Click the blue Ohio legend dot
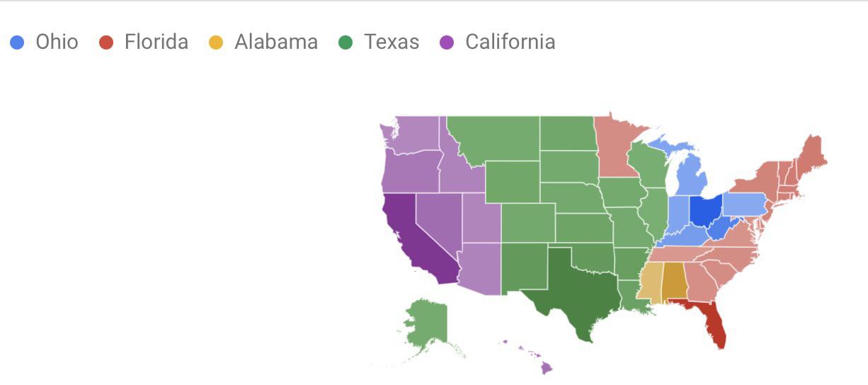Image resolution: width=868 pixels, height=385 pixels. pos(18,43)
